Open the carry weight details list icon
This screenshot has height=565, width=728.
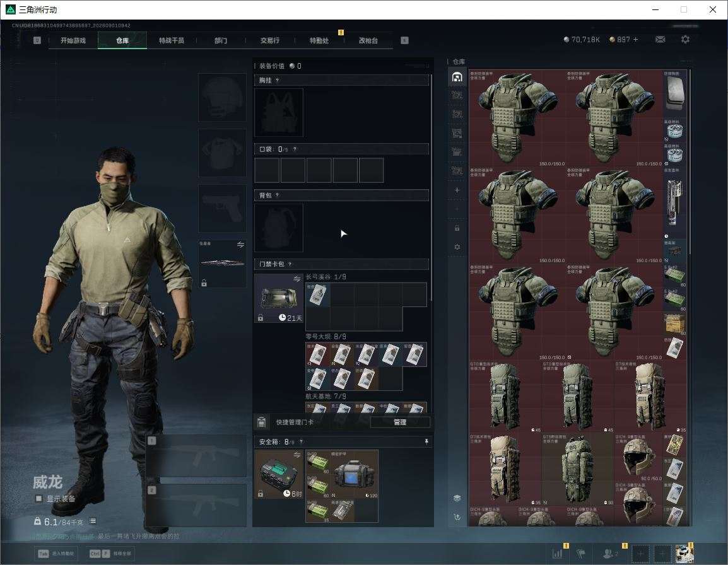[93, 521]
